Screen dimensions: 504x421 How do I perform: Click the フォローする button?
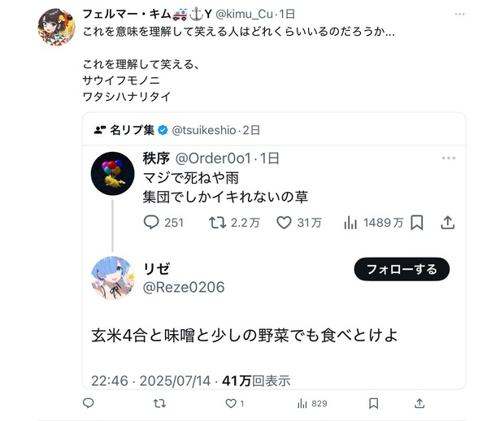click(402, 269)
